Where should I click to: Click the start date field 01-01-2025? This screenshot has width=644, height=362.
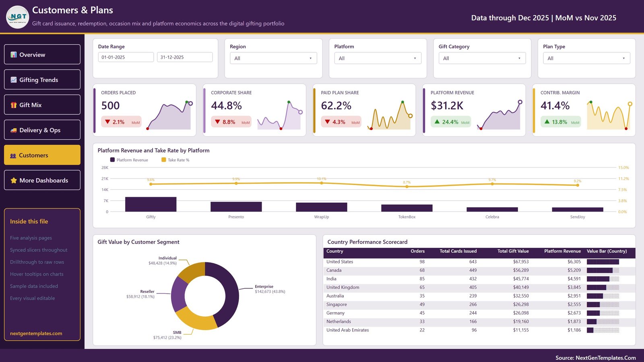pos(126,57)
